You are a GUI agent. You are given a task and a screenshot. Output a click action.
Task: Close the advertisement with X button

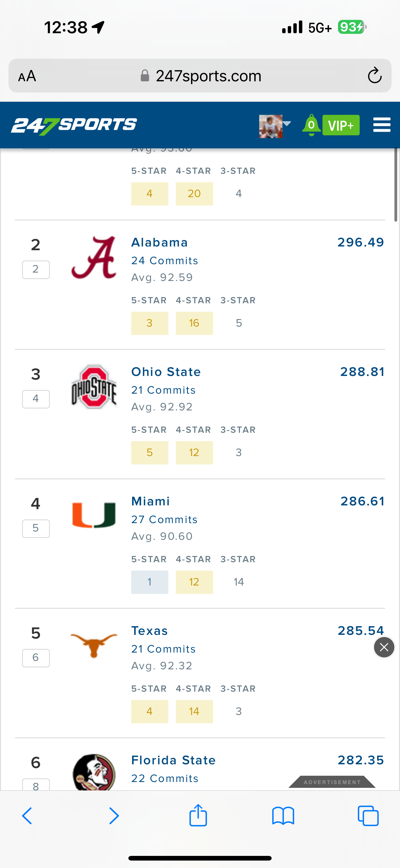point(384,647)
